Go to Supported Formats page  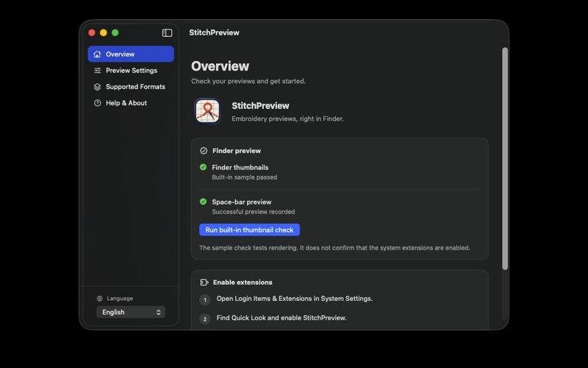[x=131, y=87]
